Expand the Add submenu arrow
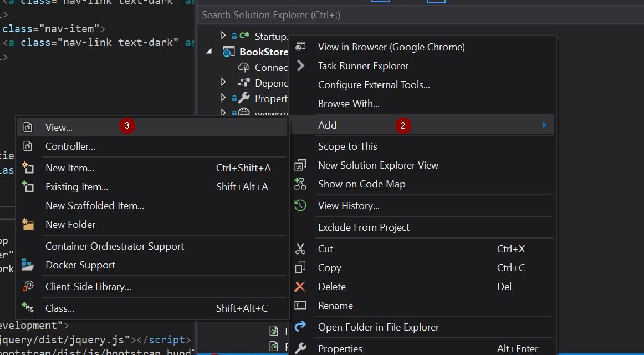Viewport: 644px width, 355px height. click(x=544, y=125)
